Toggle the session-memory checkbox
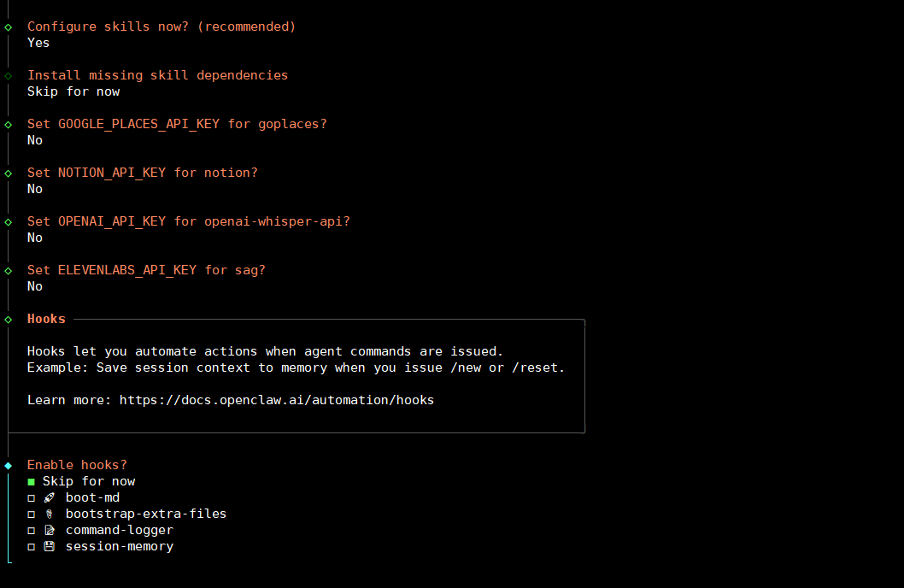The height and width of the screenshot is (588, 904). coord(32,546)
